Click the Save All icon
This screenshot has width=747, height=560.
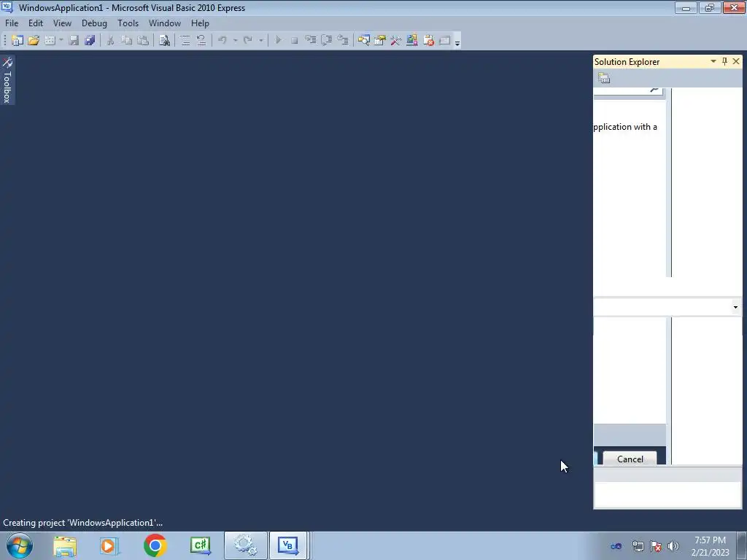click(90, 41)
